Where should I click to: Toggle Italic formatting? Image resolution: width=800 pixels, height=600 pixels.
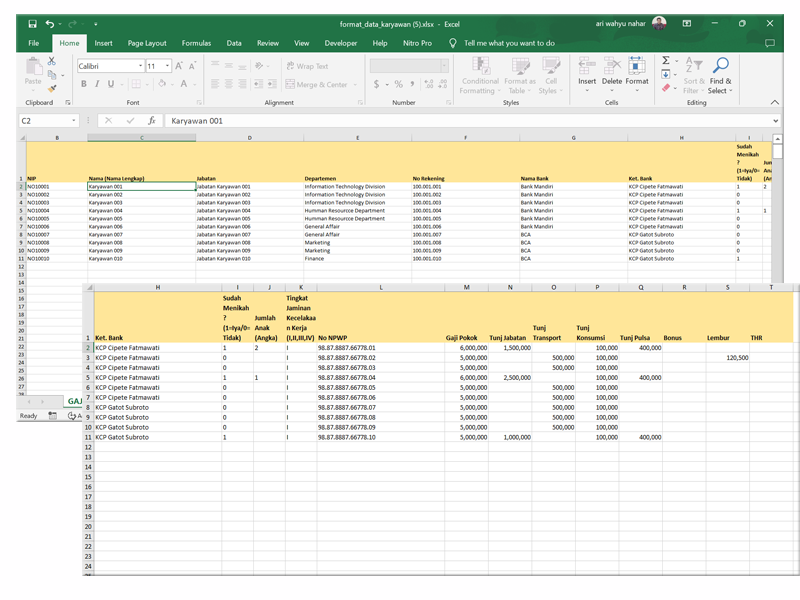point(97,85)
